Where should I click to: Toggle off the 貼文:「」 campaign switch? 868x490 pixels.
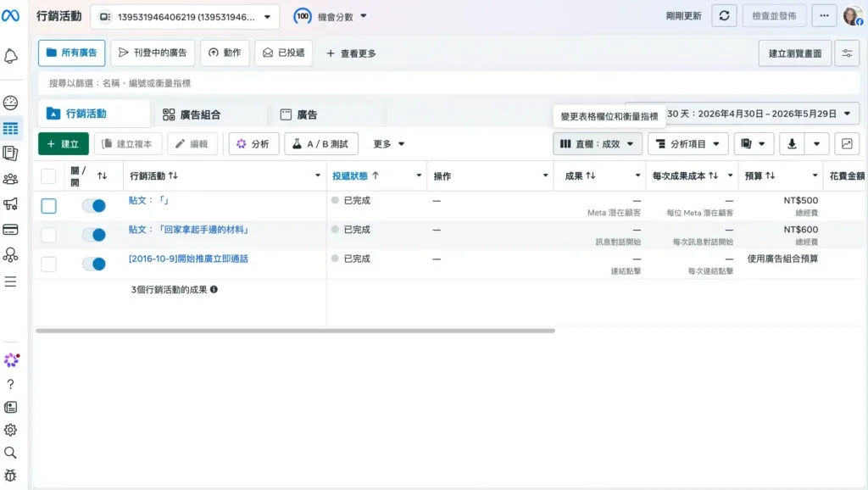coord(94,206)
